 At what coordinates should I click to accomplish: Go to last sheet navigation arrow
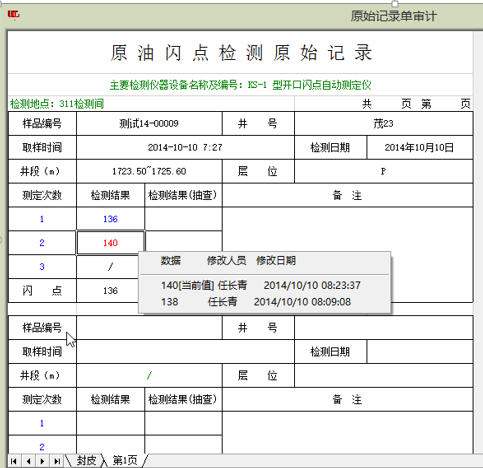pyautogui.click(x=57, y=461)
